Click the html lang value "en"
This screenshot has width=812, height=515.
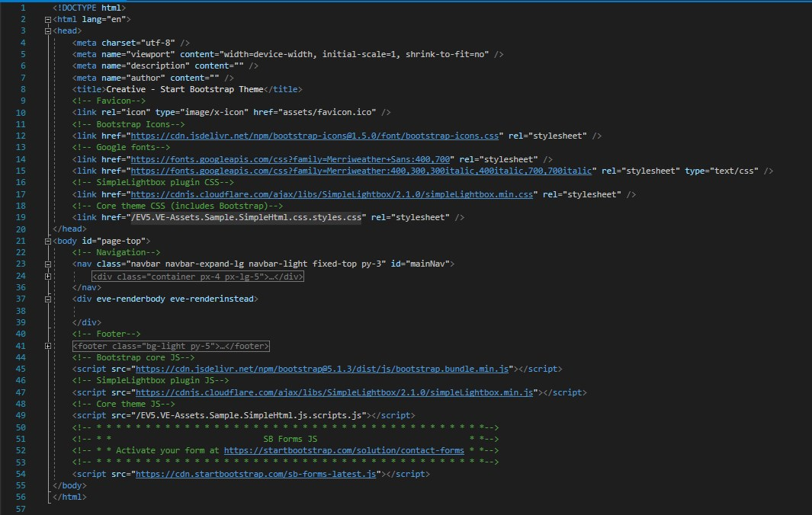116,20
